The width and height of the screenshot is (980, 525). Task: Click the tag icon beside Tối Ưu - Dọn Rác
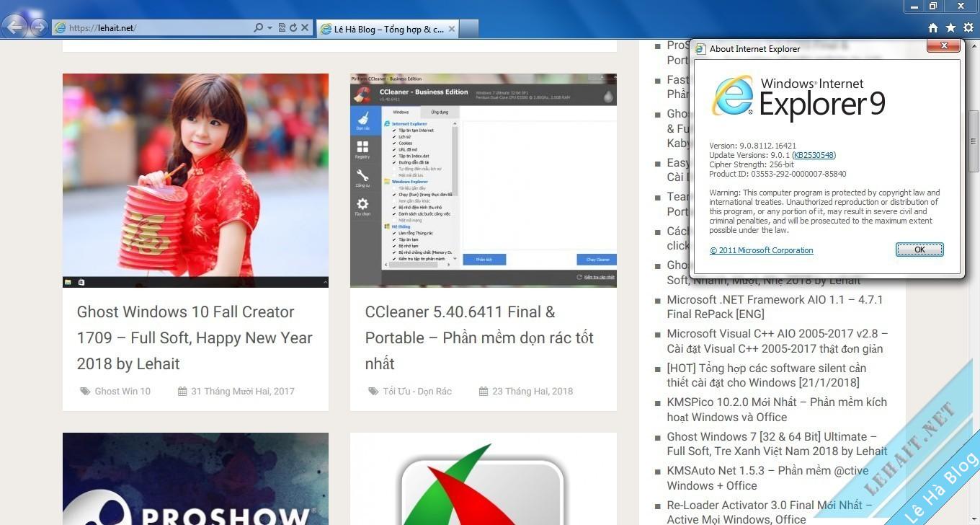pyautogui.click(x=373, y=391)
